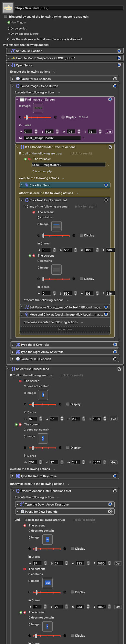Click the Local__ImageCoord2 'to' variable field

[x=52, y=138]
